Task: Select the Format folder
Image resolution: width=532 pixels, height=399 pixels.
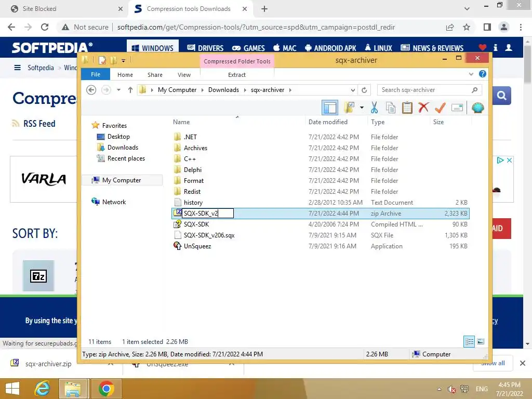Action: coord(321,180)
